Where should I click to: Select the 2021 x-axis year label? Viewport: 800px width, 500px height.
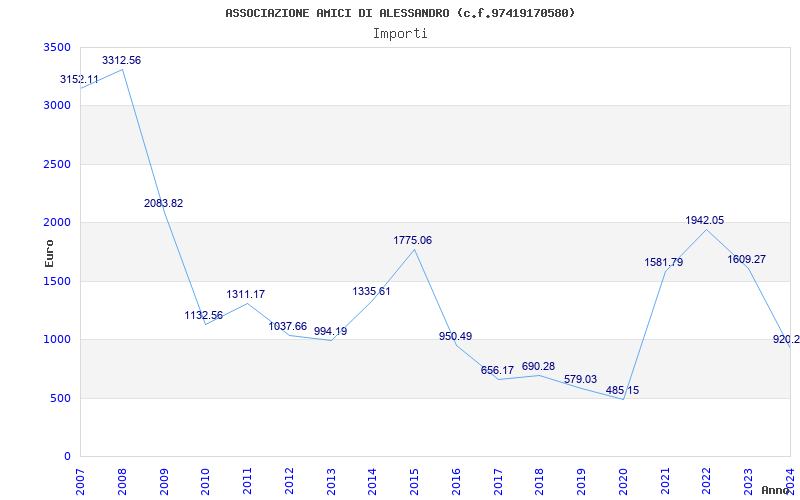pyautogui.click(x=665, y=482)
